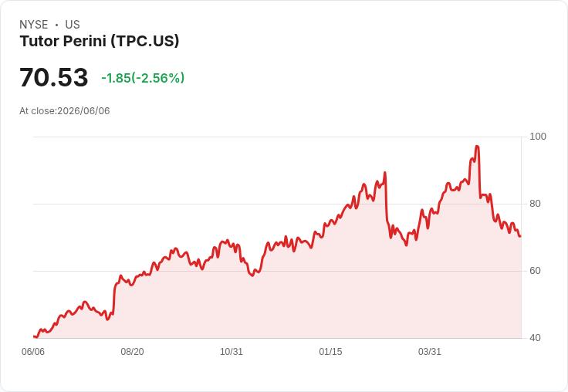Click the 10/31 date axis label

coord(232,352)
